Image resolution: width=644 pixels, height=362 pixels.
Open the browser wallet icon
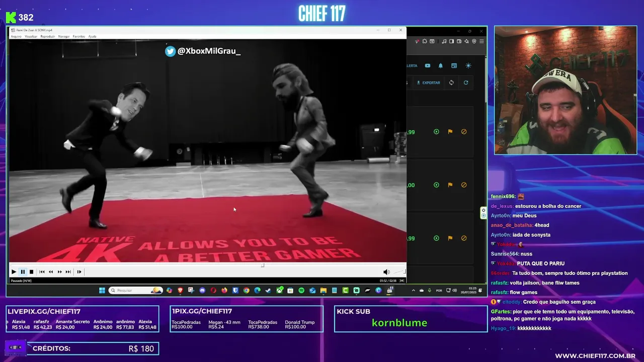(459, 41)
